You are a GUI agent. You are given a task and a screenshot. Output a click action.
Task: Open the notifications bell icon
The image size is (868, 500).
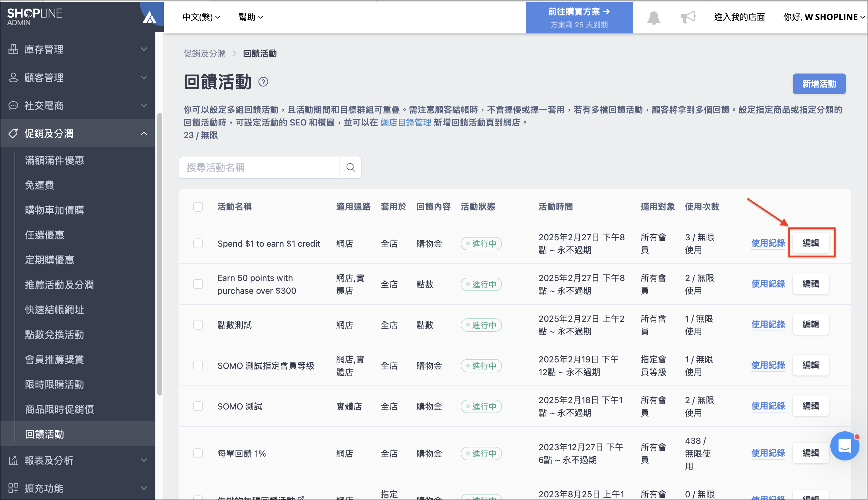click(x=653, y=17)
